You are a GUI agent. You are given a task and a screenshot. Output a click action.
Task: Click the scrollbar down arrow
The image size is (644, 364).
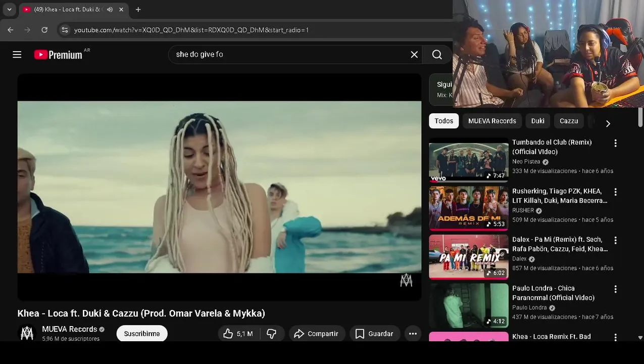tap(640, 337)
